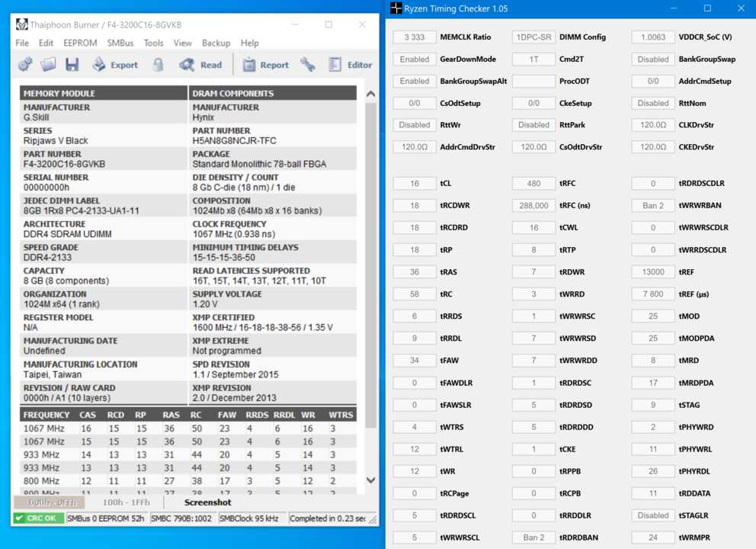The width and height of the screenshot is (756, 549).
Task: Click Ryzen Timing Checker title bar icon
Action: (x=396, y=8)
